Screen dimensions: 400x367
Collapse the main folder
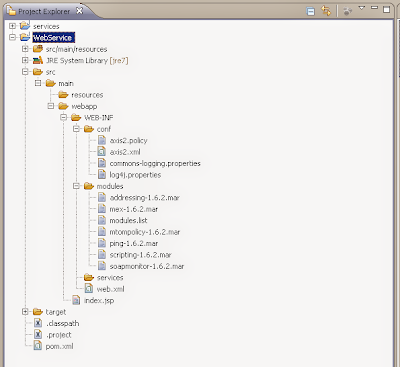(x=38, y=83)
